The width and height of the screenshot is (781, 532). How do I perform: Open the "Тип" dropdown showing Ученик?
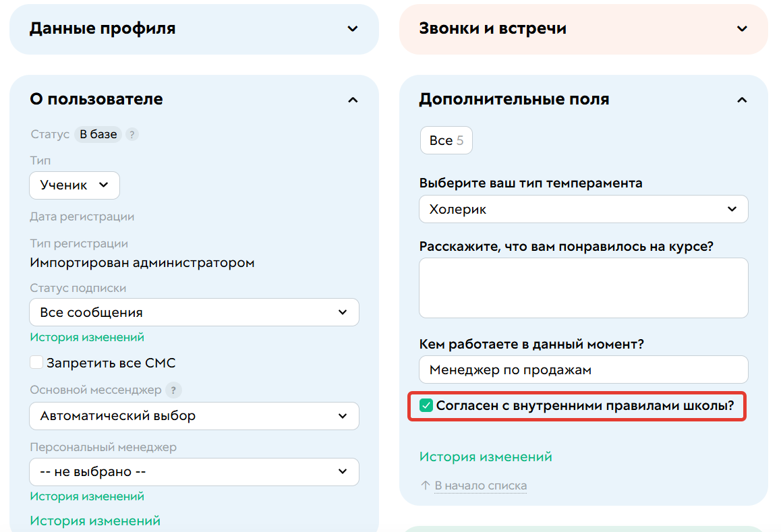tap(74, 185)
